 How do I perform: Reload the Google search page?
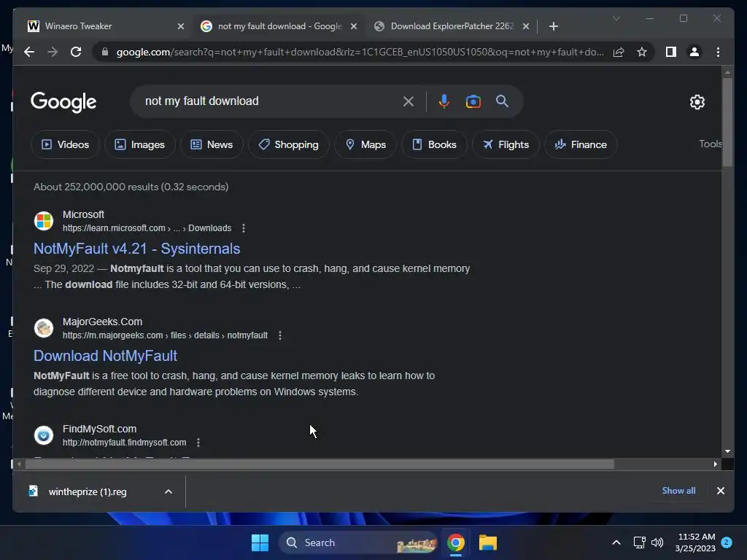coord(76,52)
